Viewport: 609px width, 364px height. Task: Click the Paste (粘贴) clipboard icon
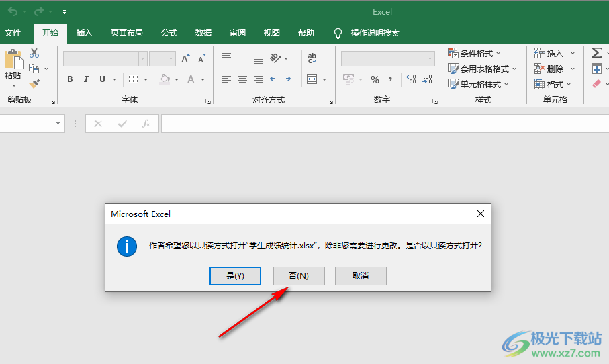click(13, 60)
